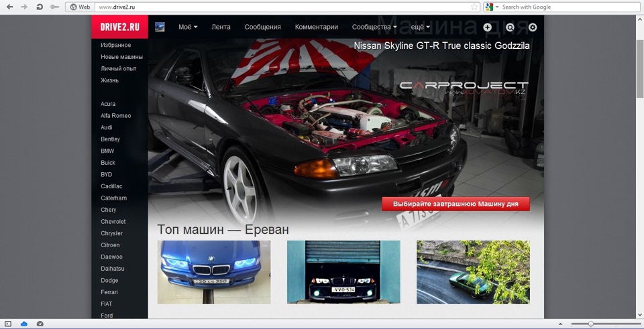Select Citroen brand in sidebar
Screen dimensions: 644x329
[110, 245]
